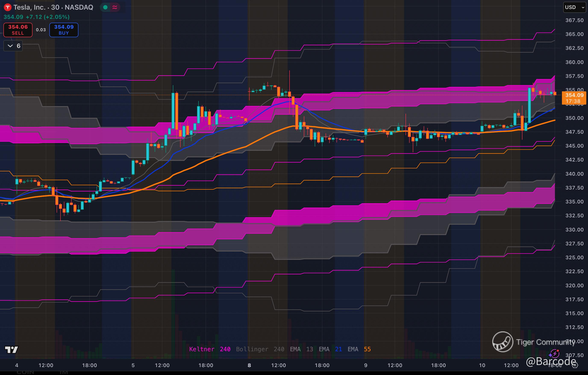Click the orange current price label
The width and height of the screenshot is (588, 375).
(574, 98)
